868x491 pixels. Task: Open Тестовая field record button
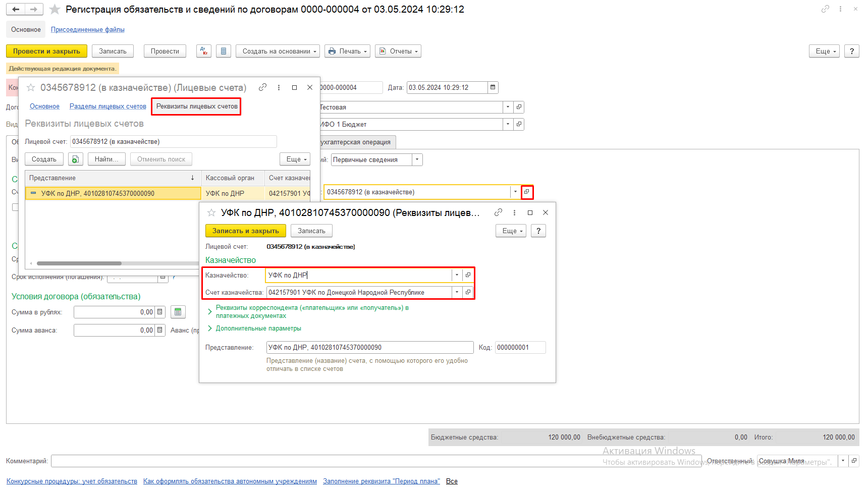pos(519,107)
